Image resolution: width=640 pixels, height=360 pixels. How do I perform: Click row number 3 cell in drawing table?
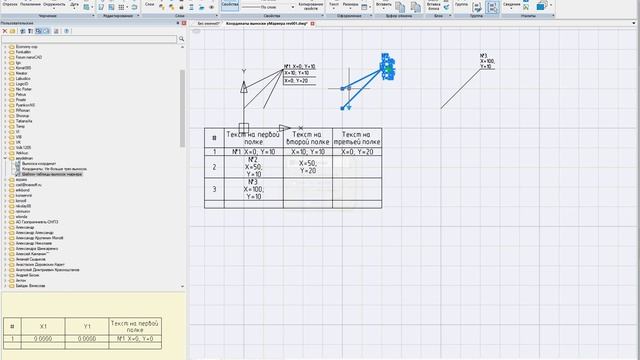tap(214, 189)
